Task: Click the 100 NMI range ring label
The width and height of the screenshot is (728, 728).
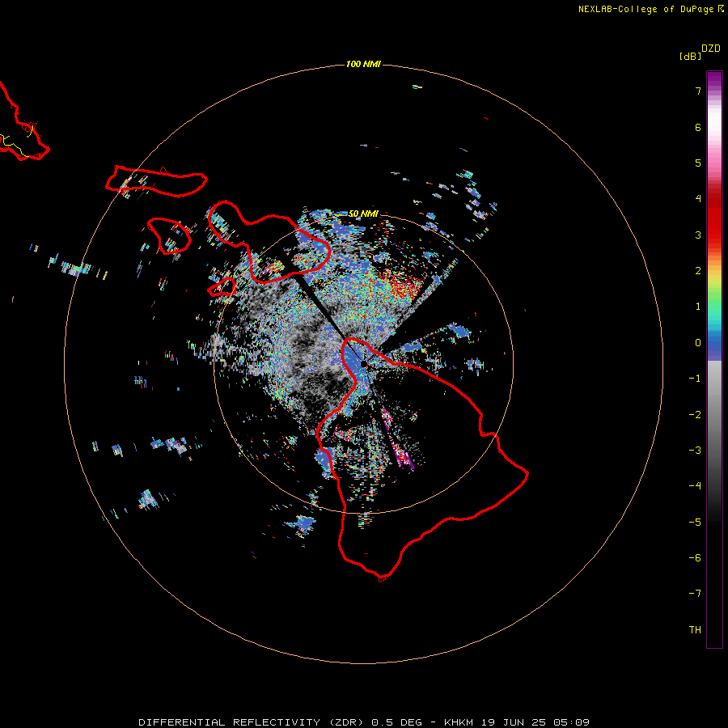Action: (x=363, y=64)
